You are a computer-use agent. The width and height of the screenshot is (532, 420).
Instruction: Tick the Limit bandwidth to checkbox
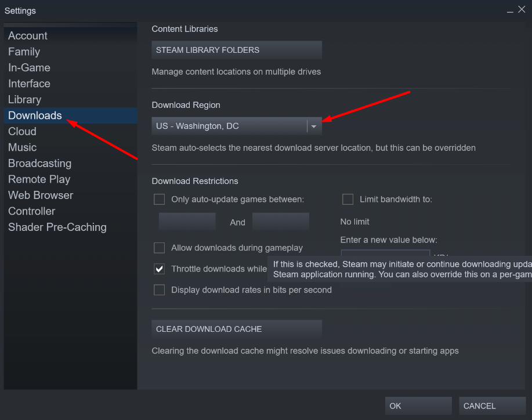pos(348,199)
